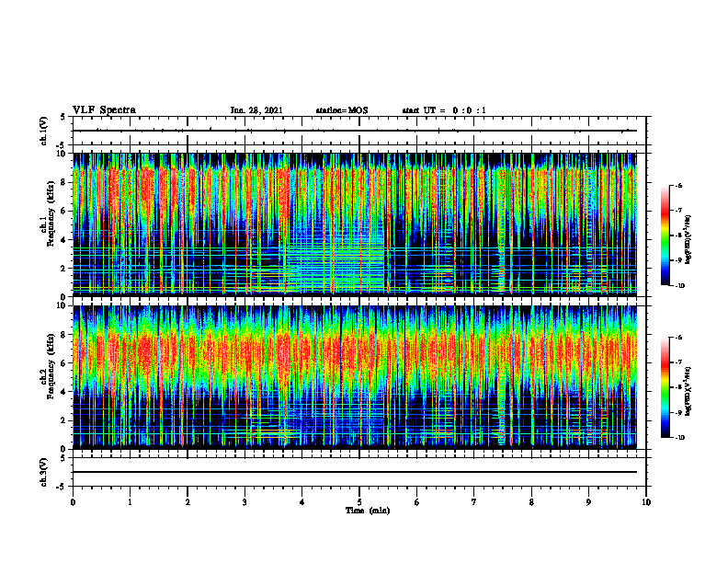Image resolution: width=728 pixels, height=563 pixels.
Task: Click the "-6" label on ch.1 color bar
Action: pyautogui.click(x=678, y=185)
